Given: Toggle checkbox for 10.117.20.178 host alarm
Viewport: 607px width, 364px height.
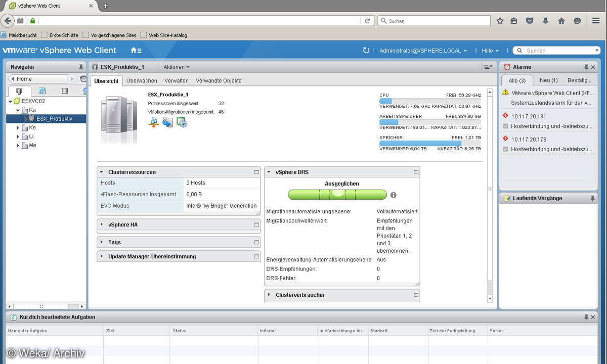Looking at the screenshot, I should 506,149.
